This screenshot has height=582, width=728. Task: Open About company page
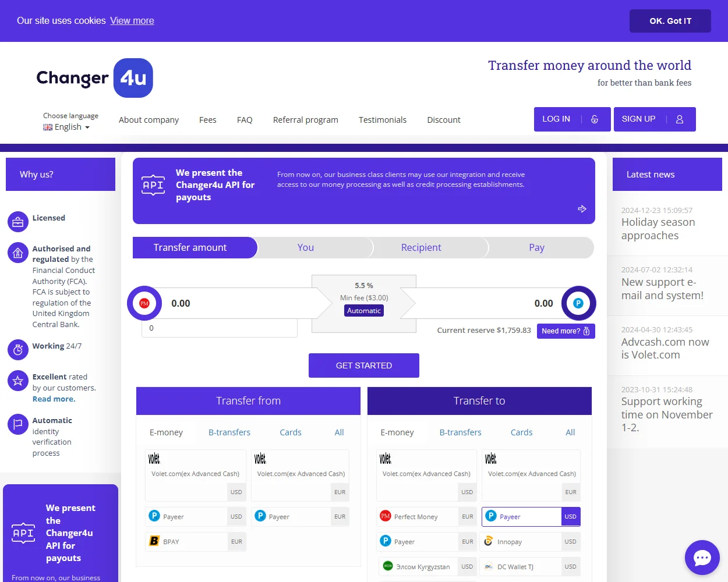(149, 120)
